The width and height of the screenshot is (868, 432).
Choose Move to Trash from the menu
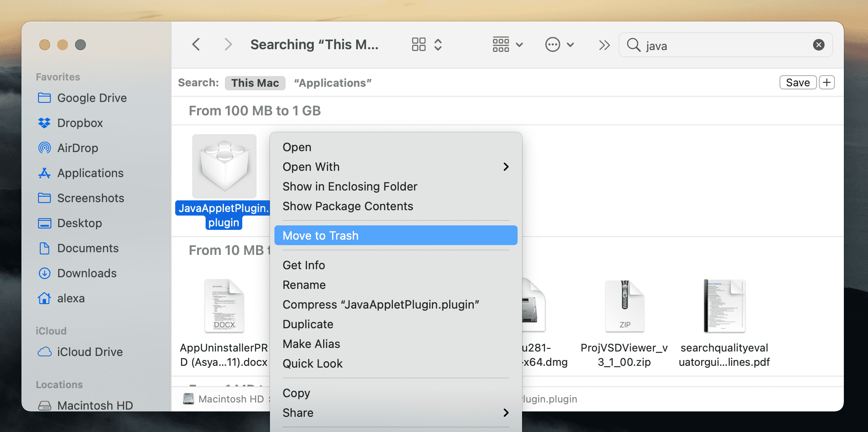point(395,235)
